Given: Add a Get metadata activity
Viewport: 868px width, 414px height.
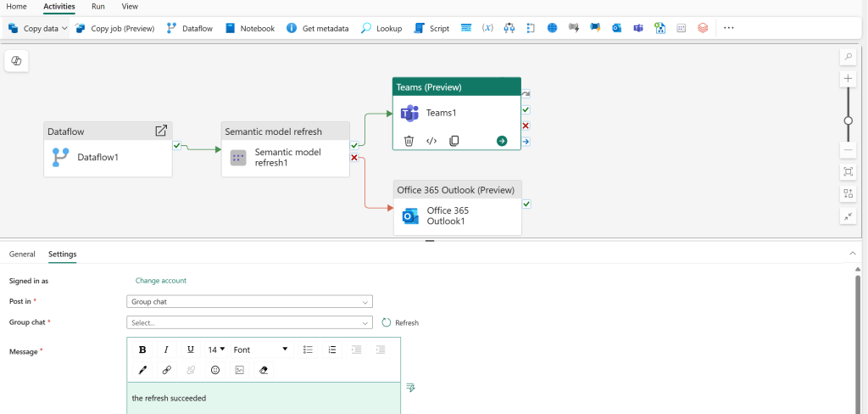Looking at the screenshot, I should pyautogui.click(x=318, y=28).
